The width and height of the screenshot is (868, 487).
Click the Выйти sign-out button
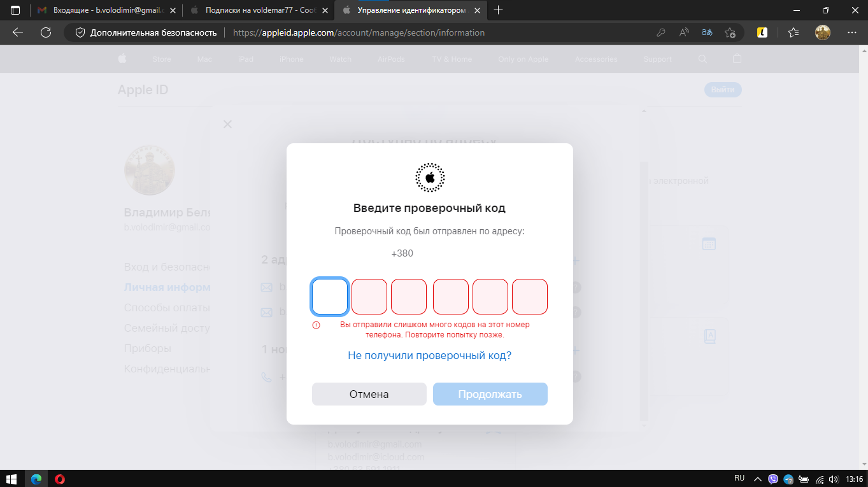(x=723, y=90)
